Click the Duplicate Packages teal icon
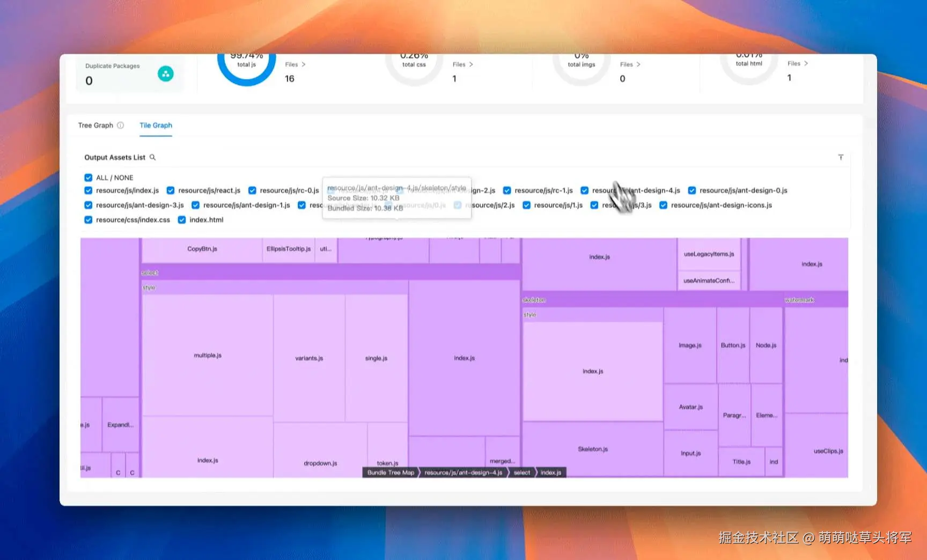This screenshot has width=927, height=560. coord(166,73)
